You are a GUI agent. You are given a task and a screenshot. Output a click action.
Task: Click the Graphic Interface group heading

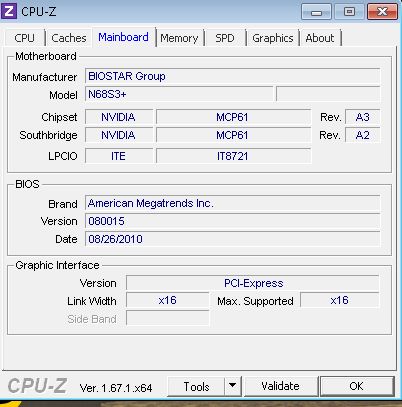(57, 265)
